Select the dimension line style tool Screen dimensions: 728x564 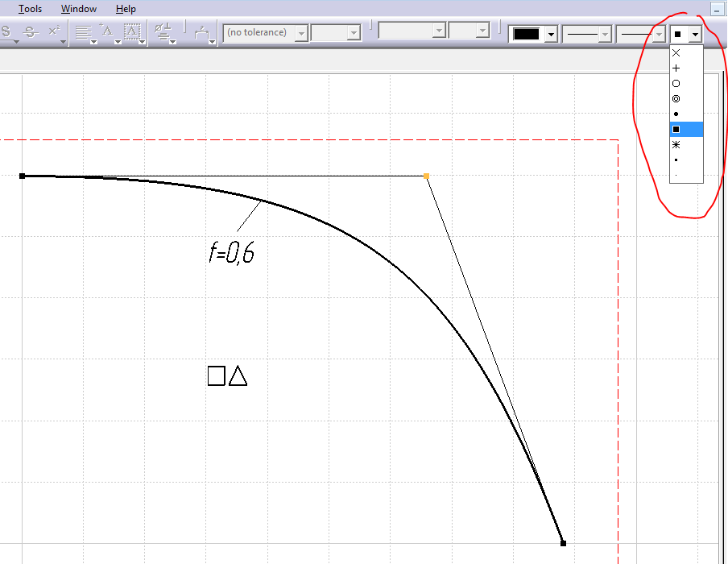(x=202, y=34)
